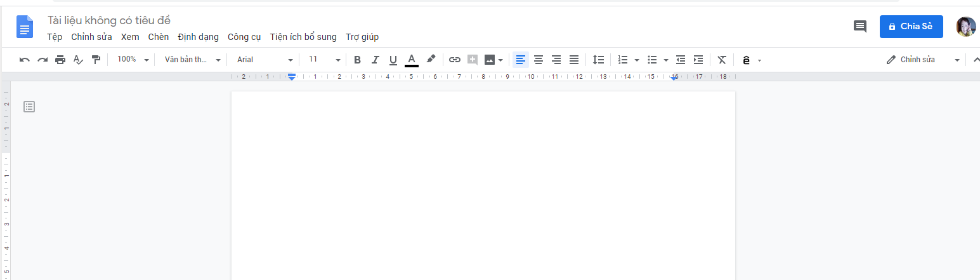Expand the Arial font dropdown
This screenshot has width=980, height=280.
pyautogui.click(x=265, y=60)
